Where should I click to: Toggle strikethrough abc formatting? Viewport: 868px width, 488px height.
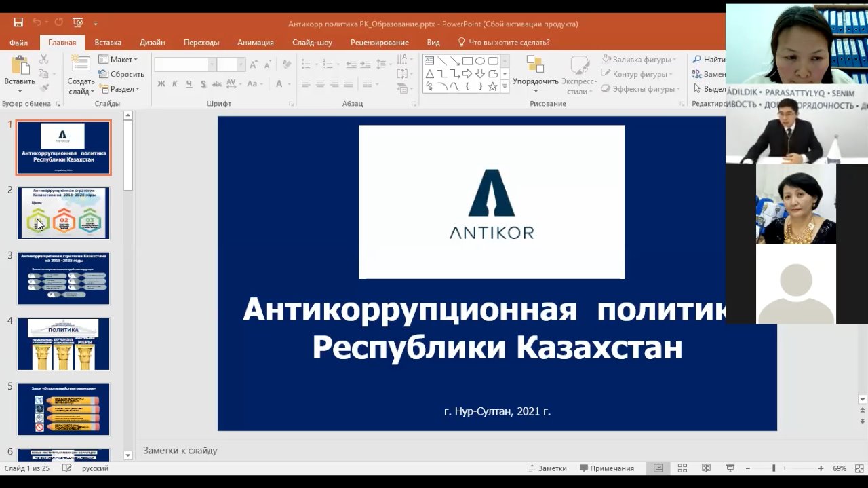[218, 84]
